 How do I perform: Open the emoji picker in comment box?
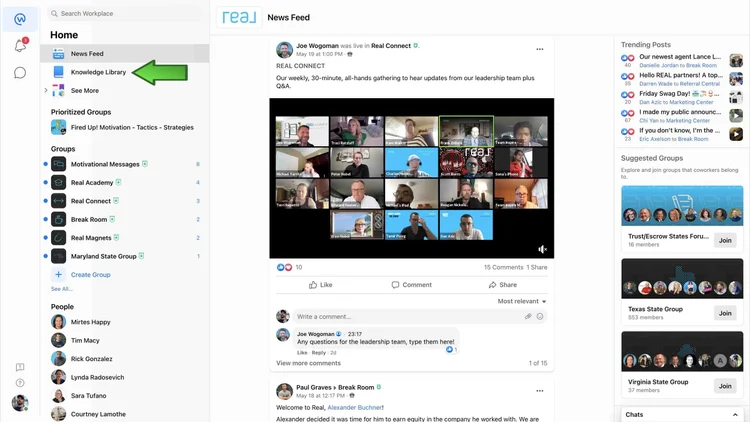point(540,316)
